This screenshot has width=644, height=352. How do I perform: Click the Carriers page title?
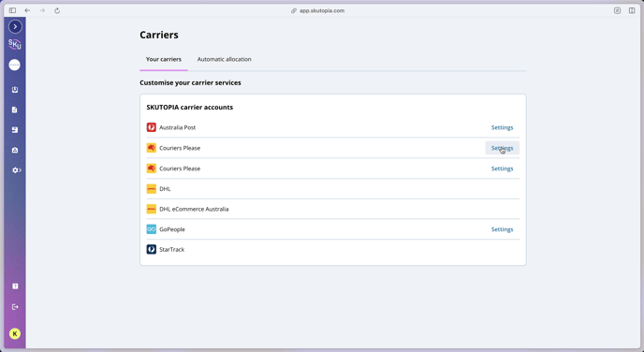tap(159, 35)
